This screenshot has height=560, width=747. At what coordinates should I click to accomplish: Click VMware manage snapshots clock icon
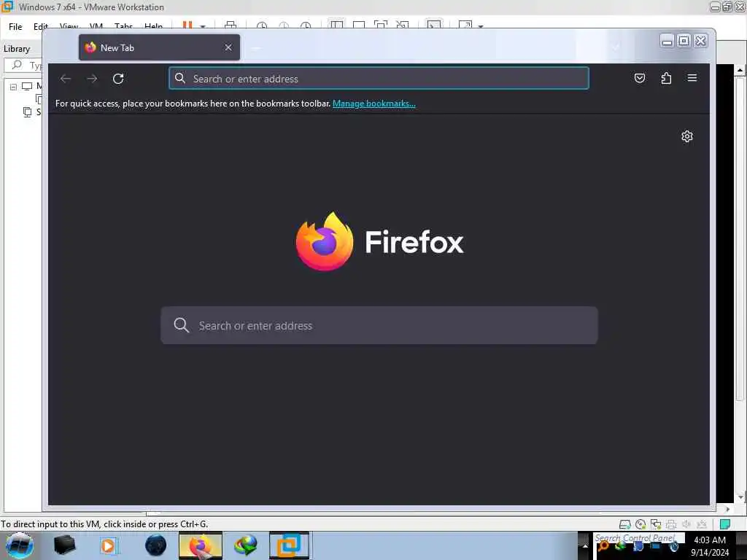click(x=306, y=26)
